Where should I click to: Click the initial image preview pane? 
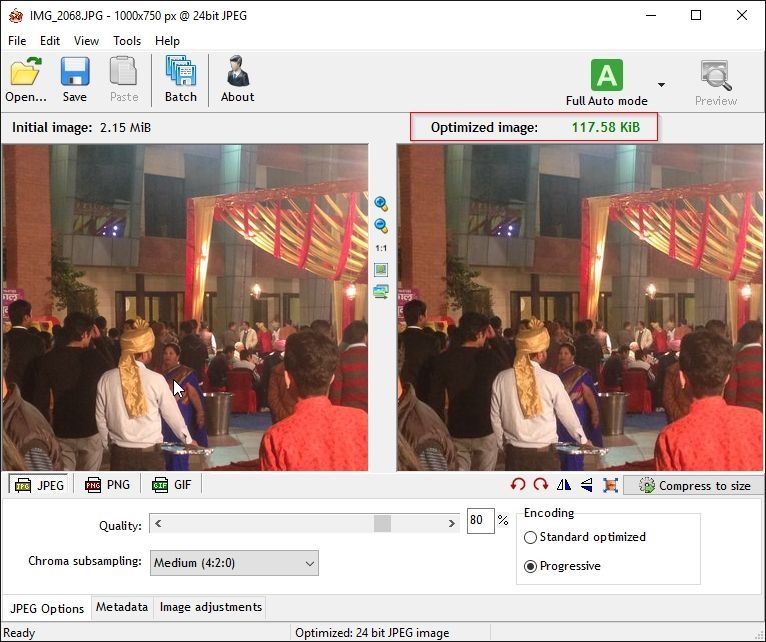click(185, 307)
